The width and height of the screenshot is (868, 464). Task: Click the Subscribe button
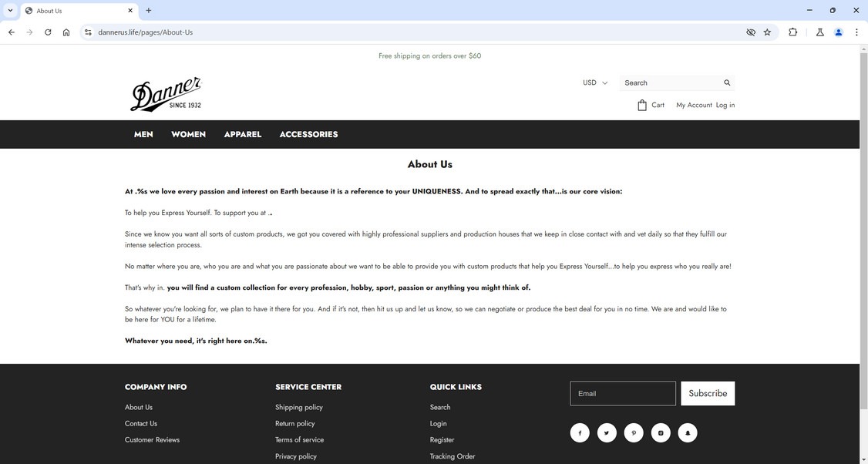pyautogui.click(x=708, y=393)
